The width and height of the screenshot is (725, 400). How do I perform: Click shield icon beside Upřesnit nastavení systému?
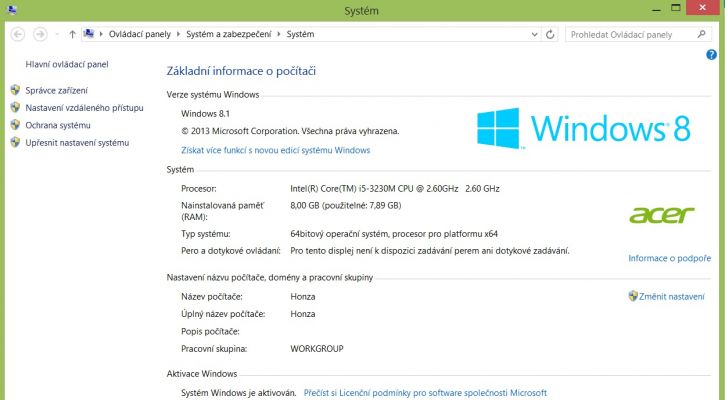pos(15,142)
